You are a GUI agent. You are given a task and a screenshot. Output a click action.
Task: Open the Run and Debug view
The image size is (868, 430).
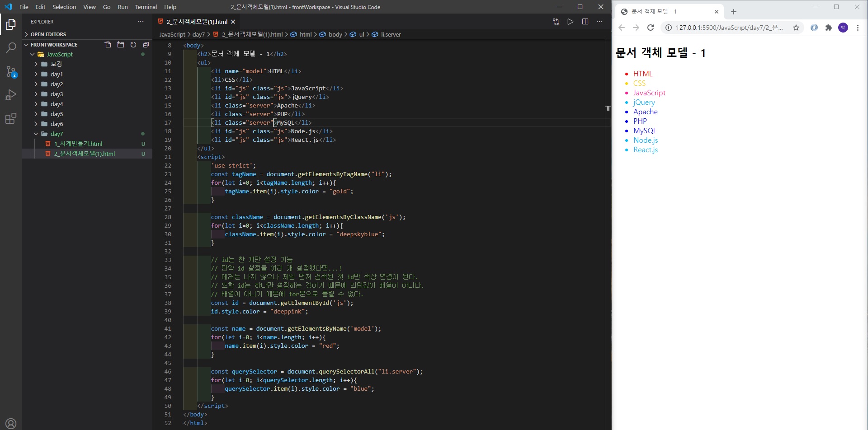click(x=11, y=95)
